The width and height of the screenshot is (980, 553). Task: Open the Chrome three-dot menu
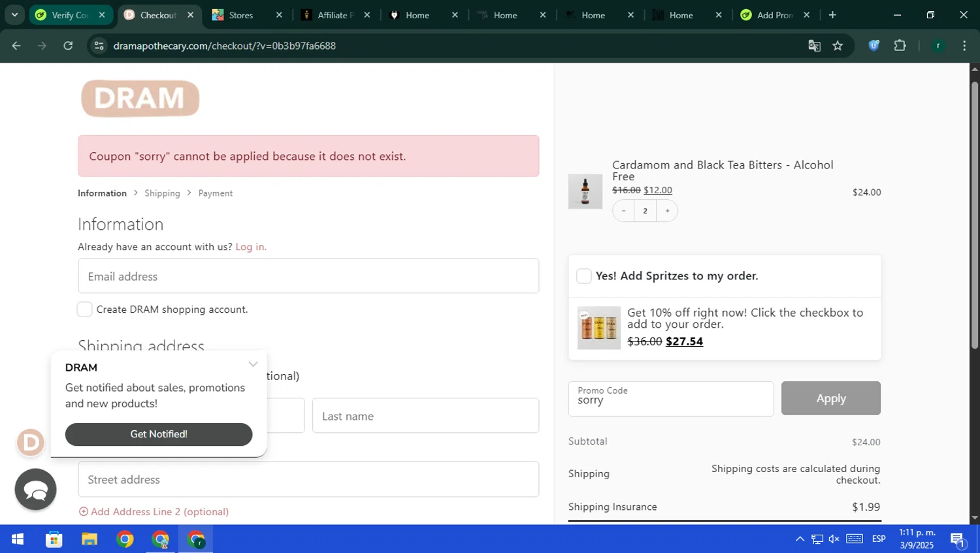point(964,46)
